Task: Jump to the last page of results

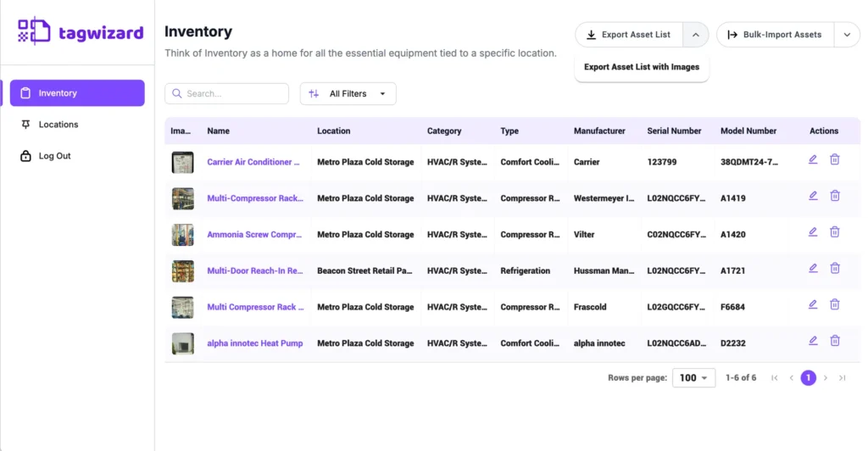Action: coord(842,378)
